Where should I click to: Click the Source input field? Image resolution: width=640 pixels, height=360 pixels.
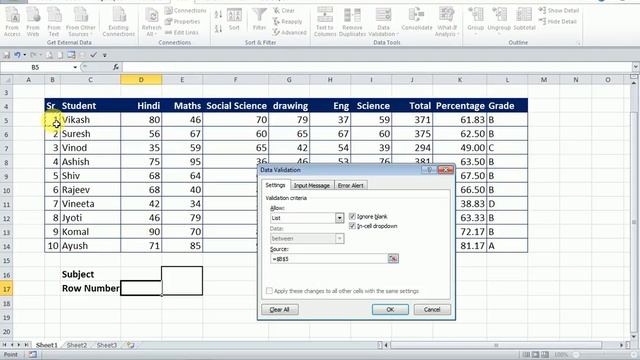[329, 259]
